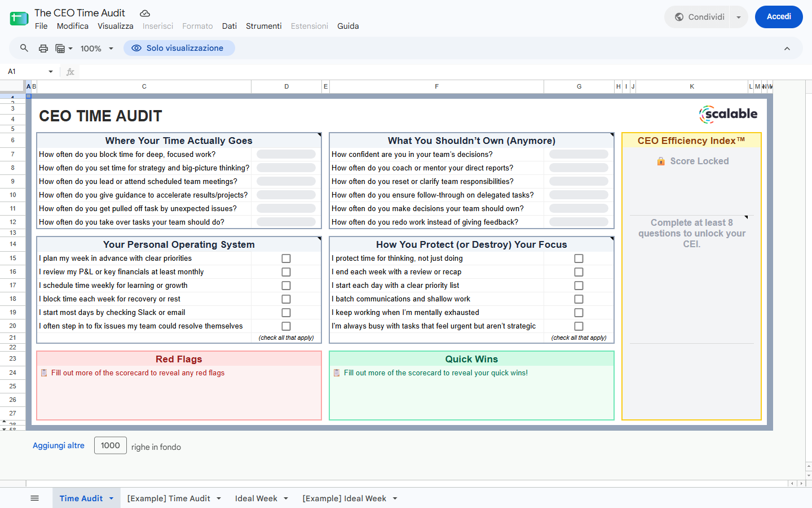The image size is (812, 508).
Task: Open Ideal Week tab menu arrow
Action: 286,498
